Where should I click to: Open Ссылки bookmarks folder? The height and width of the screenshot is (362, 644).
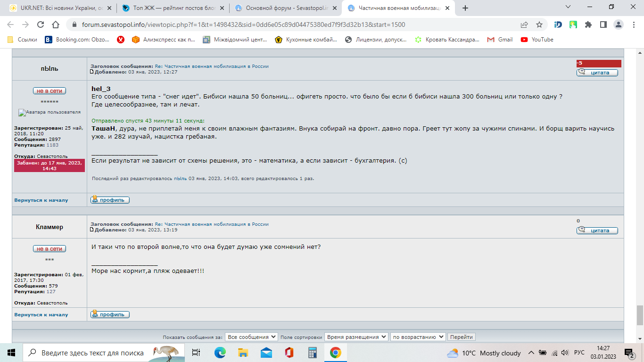(x=22, y=40)
